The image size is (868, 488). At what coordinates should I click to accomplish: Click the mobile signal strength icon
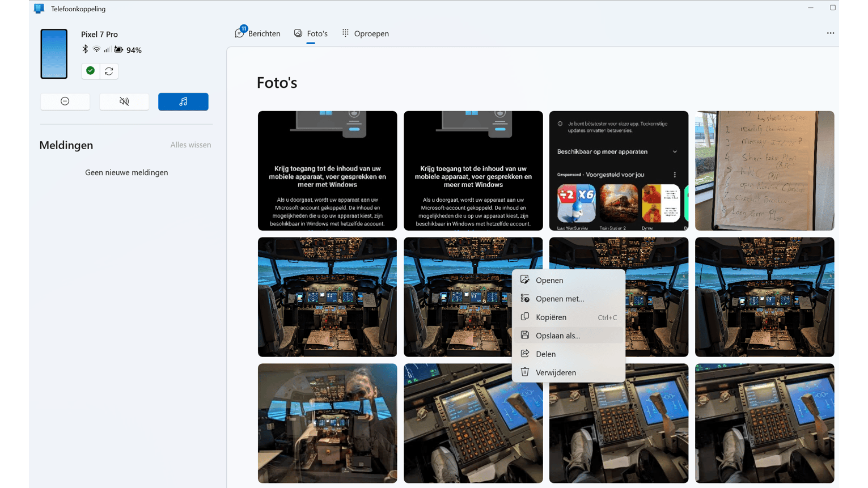(107, 50)
